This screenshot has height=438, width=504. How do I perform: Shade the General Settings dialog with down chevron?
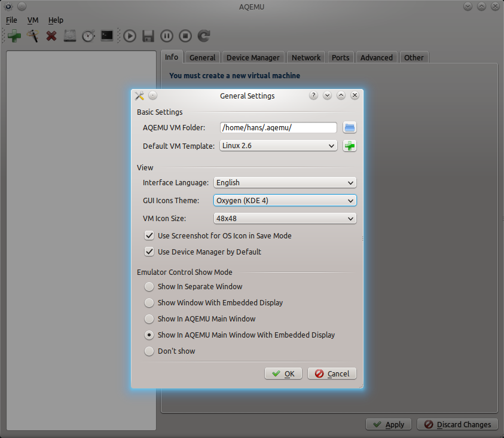coord(327,96)
